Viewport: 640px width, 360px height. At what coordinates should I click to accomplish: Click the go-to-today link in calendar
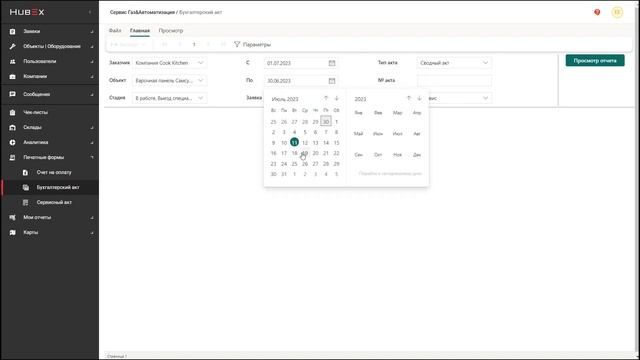[x=390, y=173]
